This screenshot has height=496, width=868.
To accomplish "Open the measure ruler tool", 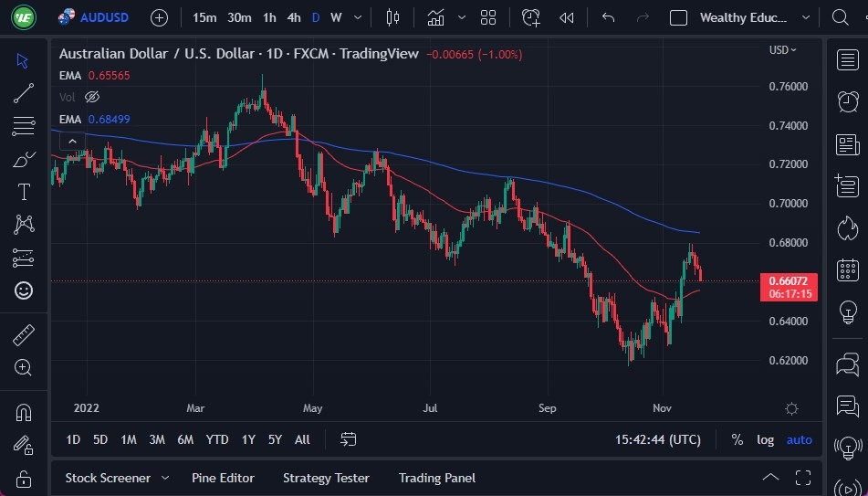I will (24, 335).
